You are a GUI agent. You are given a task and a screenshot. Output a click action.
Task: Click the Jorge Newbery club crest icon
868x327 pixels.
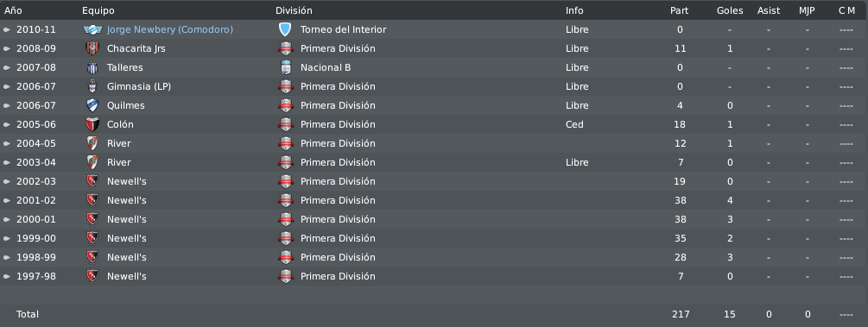tap(92, 30)
